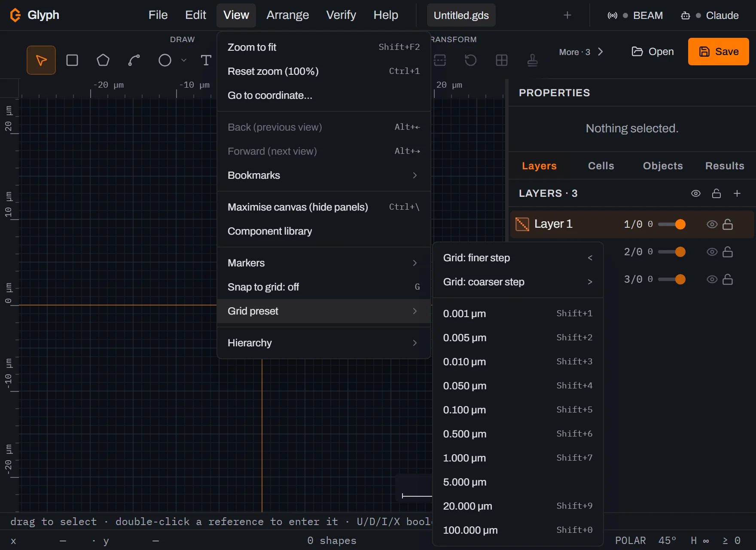756x550 pixels.
Task: Open Component library
Action: click(x=324, y=231)
